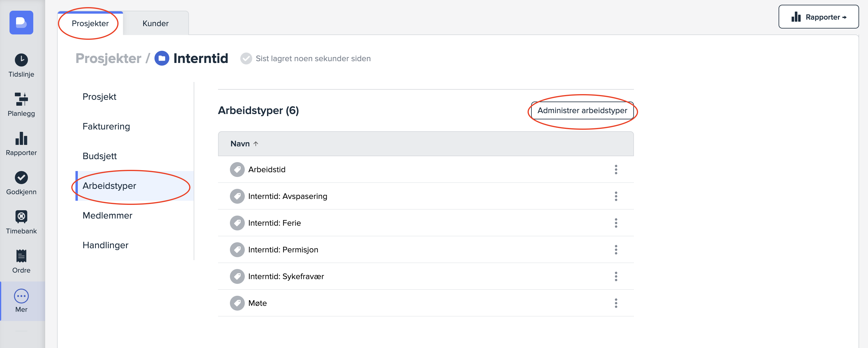Go to Godkjenn checkmark icon
Image resolution: width=868 pixels, height=348 pixels.
(21, 178)
